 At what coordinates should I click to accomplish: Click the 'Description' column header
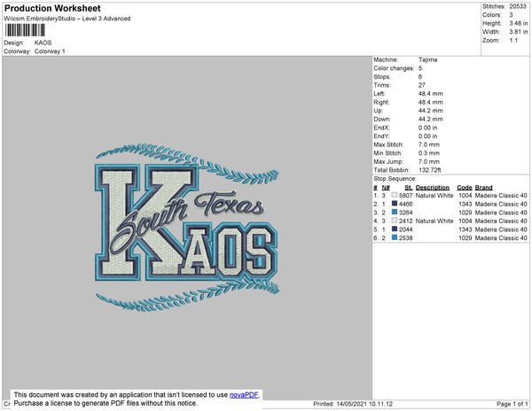[433, 188]
